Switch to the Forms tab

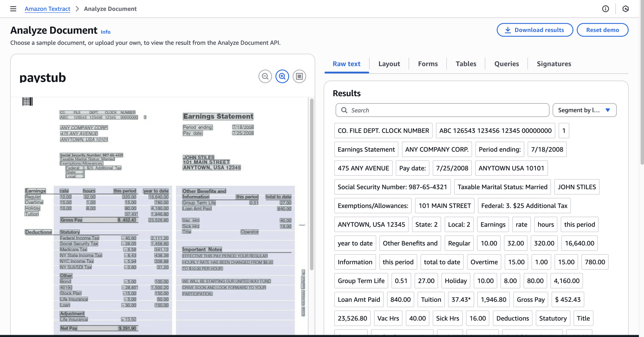click(x=428, y=64)
